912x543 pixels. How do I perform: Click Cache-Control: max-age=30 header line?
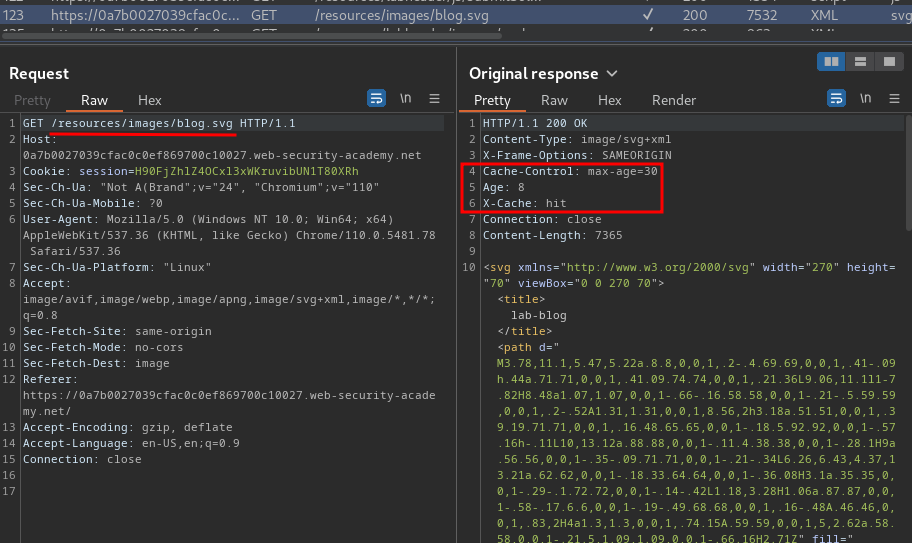coord(570,172)
